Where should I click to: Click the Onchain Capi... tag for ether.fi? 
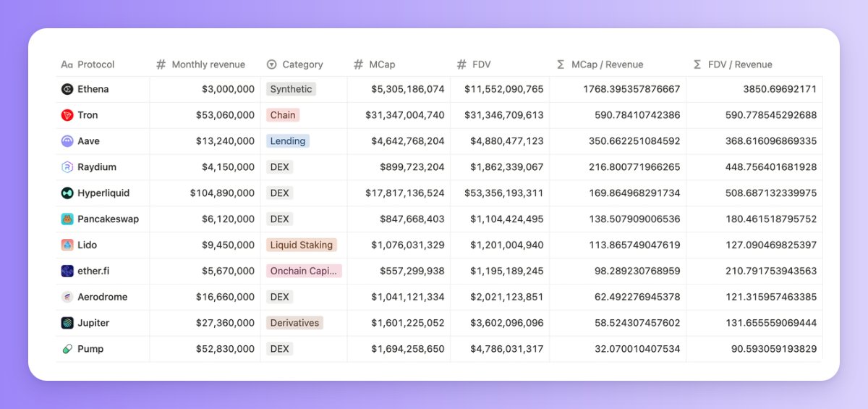(x=304, y=271)
